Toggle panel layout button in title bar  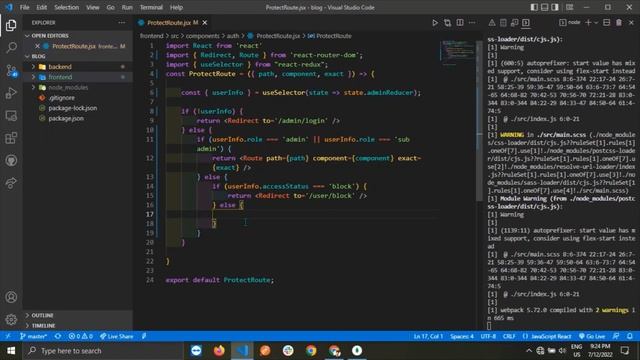[x=544, y=7]
